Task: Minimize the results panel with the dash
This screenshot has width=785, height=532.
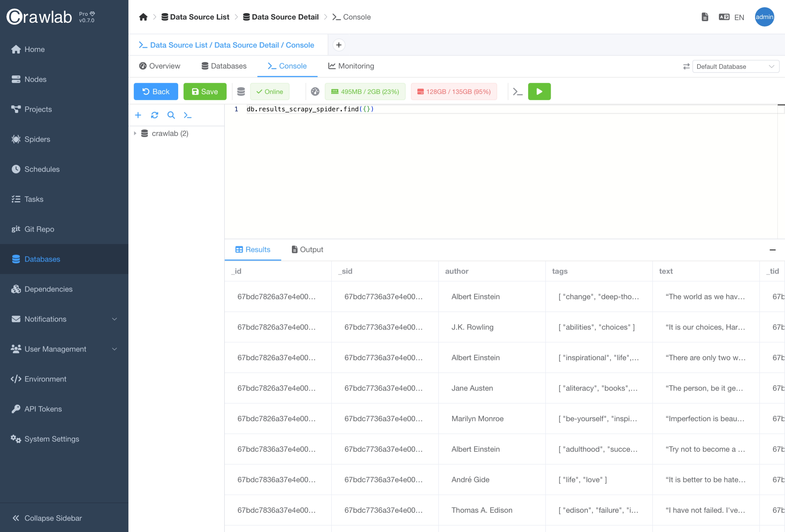Action: pyautogui.click(x=772, y=250)
